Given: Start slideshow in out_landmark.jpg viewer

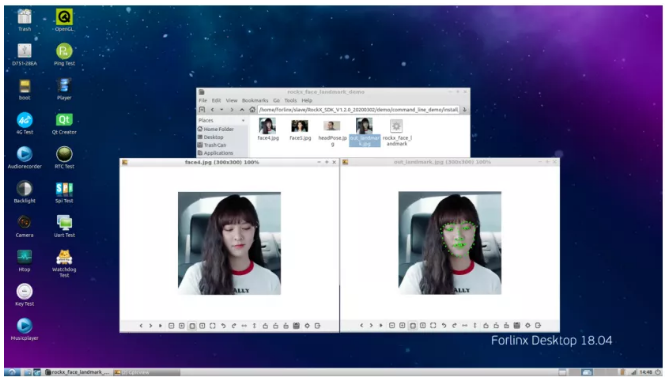Looking at the screenshot, I should [x=381, y=325].
